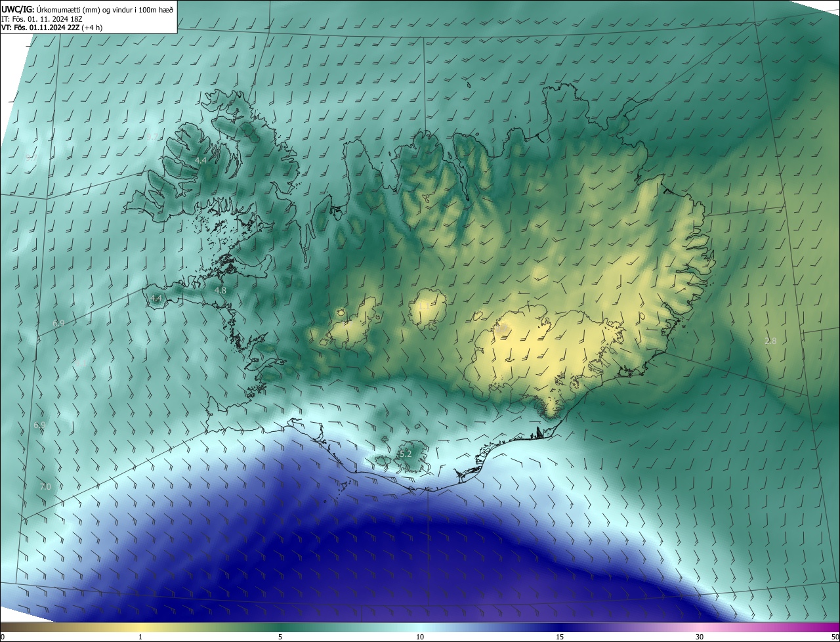Click the '5.2' value label near the south coast
840x642 pixels.
tap(406, 454)
